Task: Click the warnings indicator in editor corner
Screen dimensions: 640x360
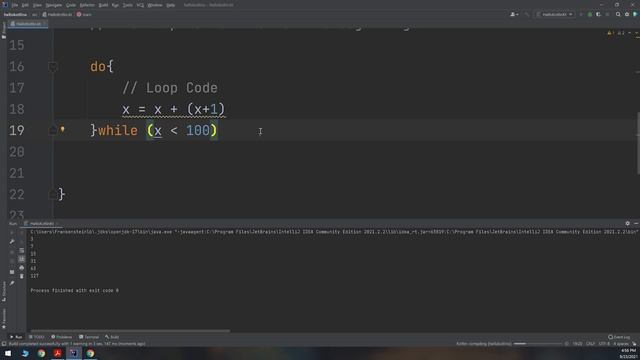Action: coord(616,33)
